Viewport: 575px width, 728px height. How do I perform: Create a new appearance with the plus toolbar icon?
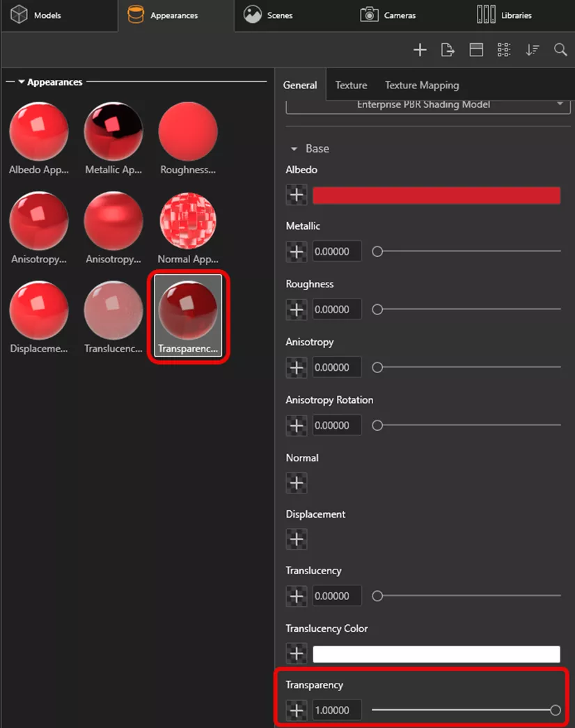coord(420,49)
